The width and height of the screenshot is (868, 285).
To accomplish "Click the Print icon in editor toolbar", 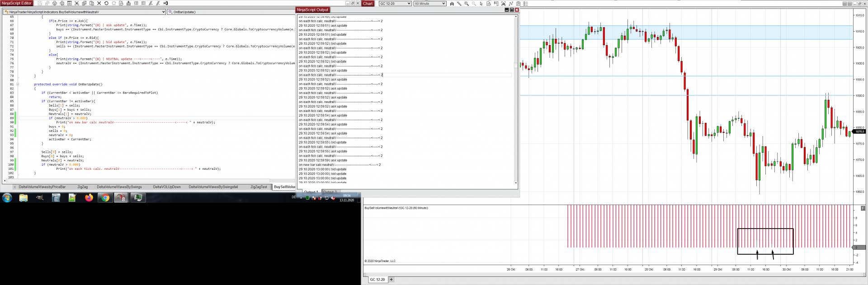I will click(x=55, y=3).
